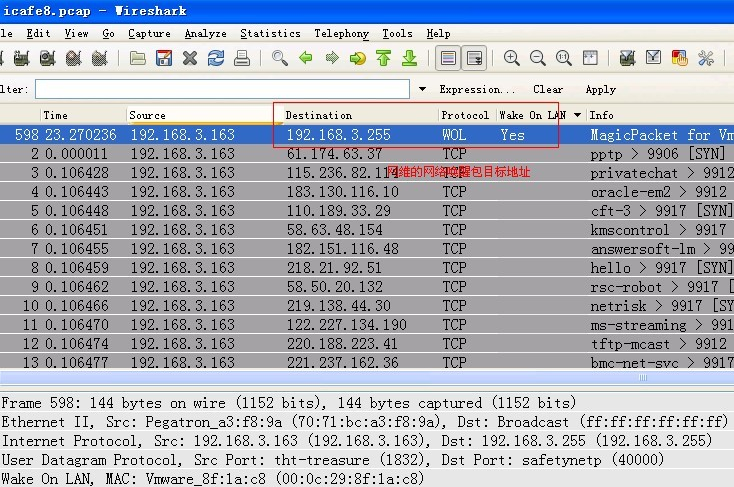Viewport: 734px width, 487px height.
Task: Click the Expression... button
Action: 477,89
